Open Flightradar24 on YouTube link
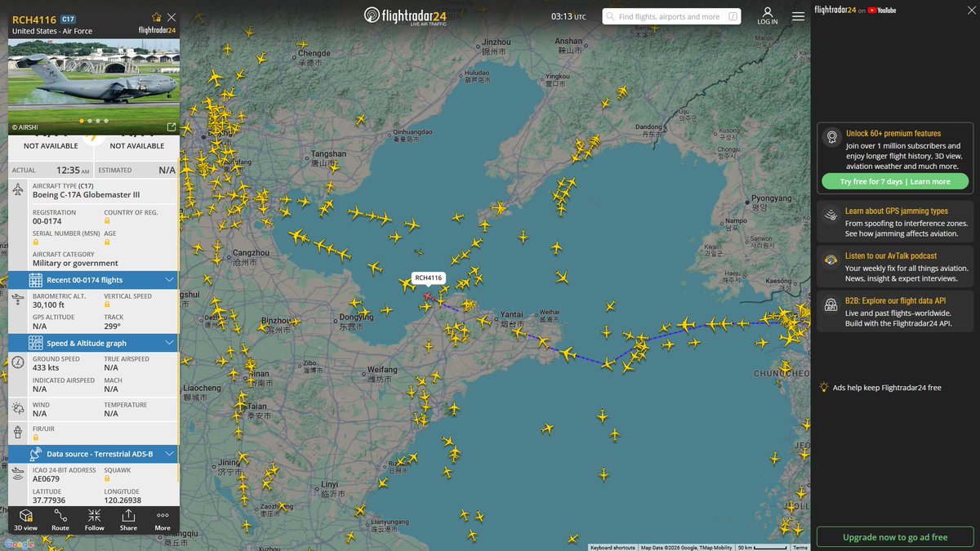Viewport: 980px width, 551px height. point(855,10)
